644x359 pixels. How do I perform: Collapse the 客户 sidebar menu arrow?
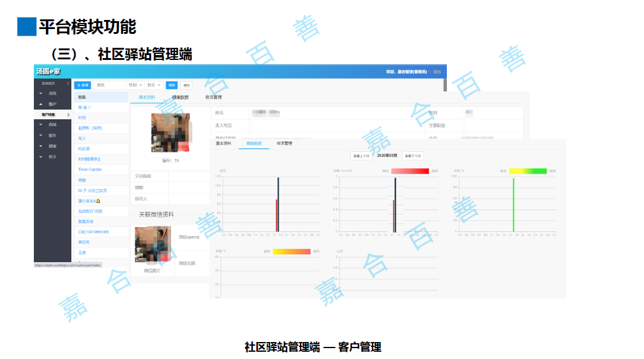[41, 104]
